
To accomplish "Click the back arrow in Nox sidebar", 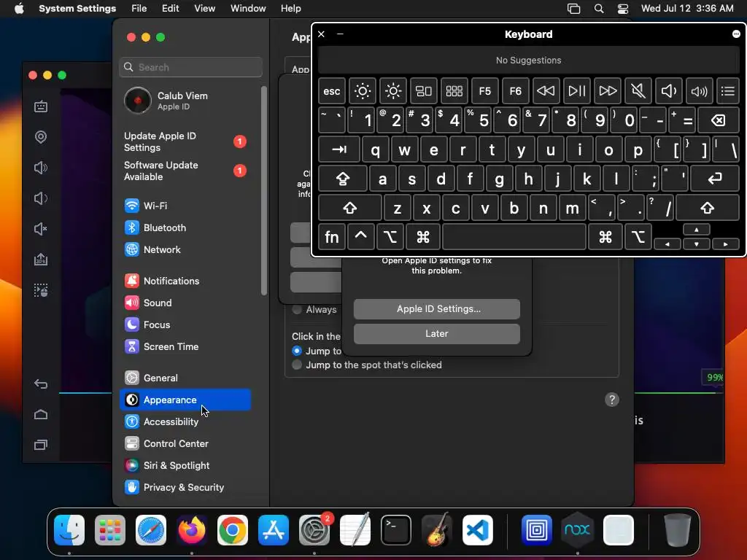I will click(41, 384).
